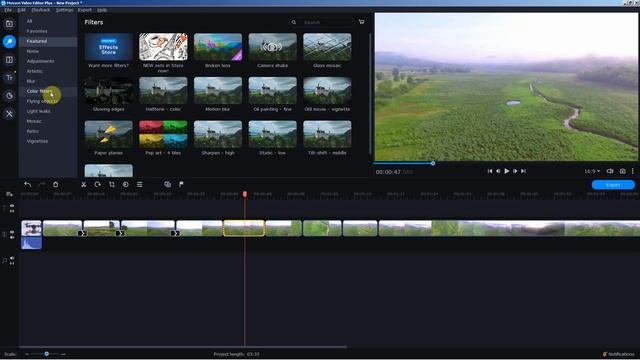Select the Pop art - 4 tiles filter
640x360 pixels.
[x=163, y=134]
